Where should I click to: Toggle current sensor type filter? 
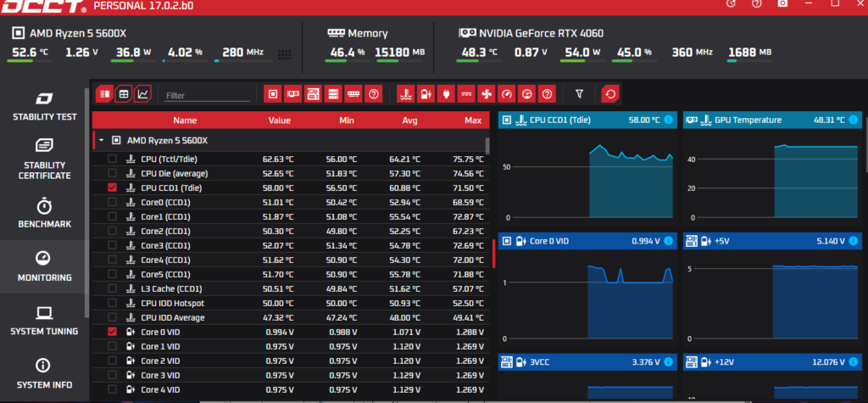(466, 93)
